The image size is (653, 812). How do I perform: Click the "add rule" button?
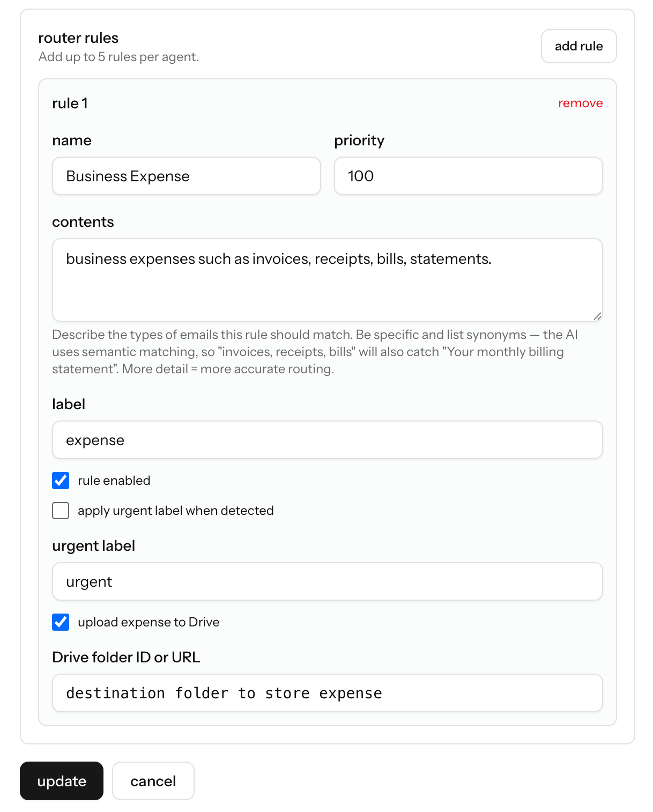(578, 46)
